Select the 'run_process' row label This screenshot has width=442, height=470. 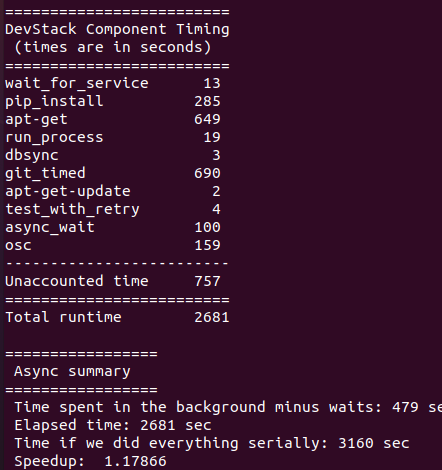pyautogui.click(x=54, y=137)
